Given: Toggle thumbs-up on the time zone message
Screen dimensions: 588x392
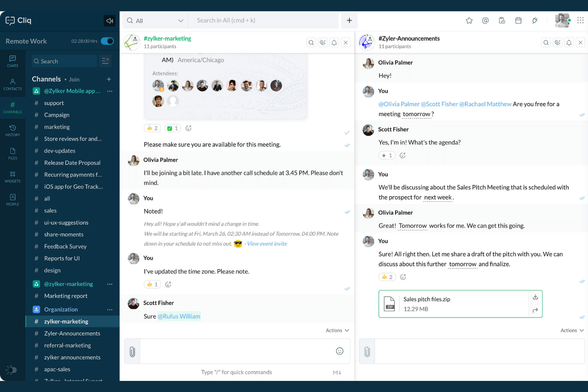Looking at the screenshot, I should pos(152,284).
